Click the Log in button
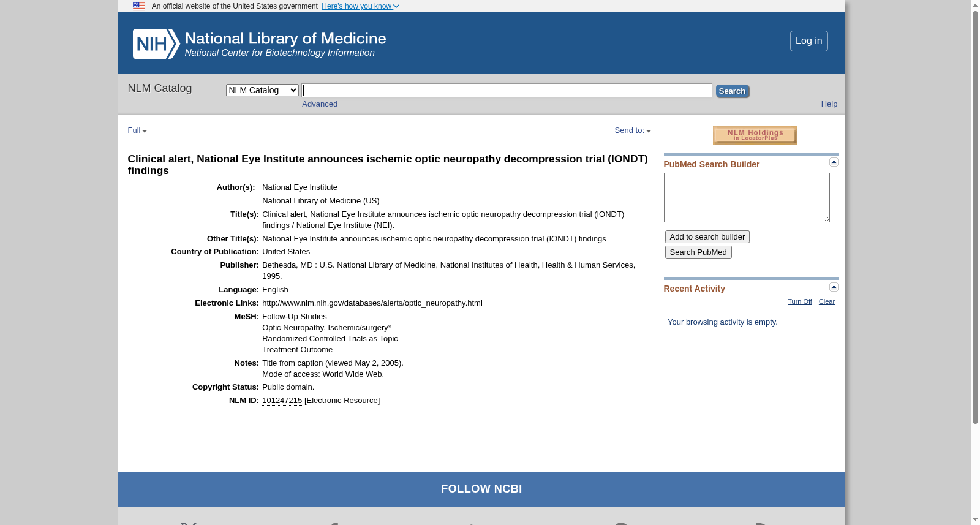Screen dimensions: 980x525 pos(809,41)
